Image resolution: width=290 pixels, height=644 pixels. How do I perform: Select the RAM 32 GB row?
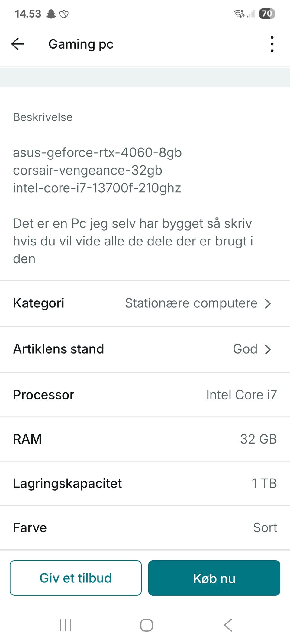click(x=145, y=439)
